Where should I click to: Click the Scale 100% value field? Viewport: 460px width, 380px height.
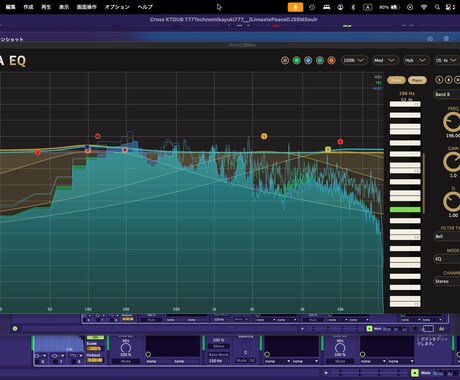click(x=95, y=348)
